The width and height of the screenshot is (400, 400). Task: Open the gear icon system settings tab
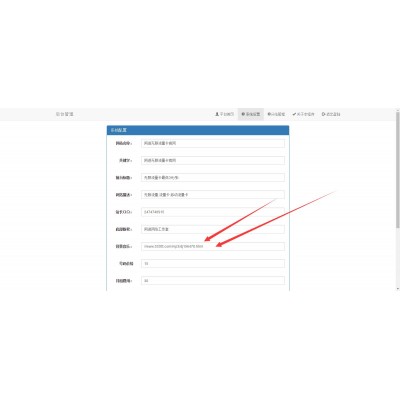pyautogui.click(x=251, y=114)
